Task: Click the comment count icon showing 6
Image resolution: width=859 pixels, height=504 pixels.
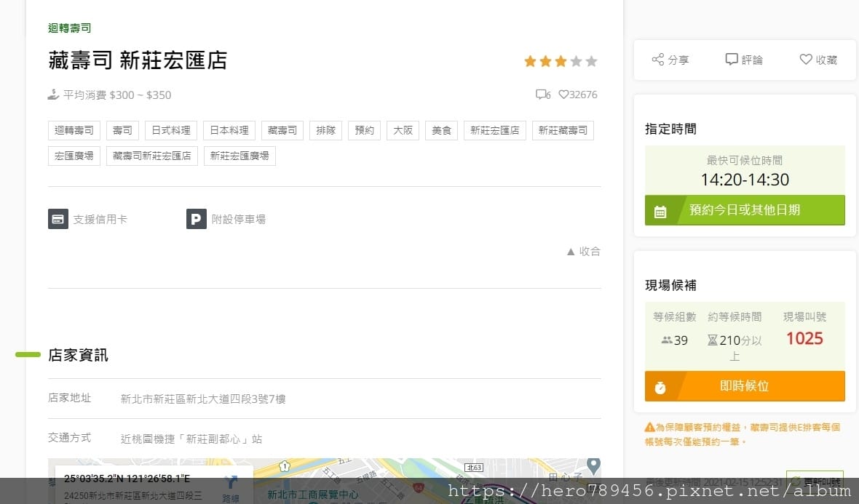Action: (x=543, y=95)
